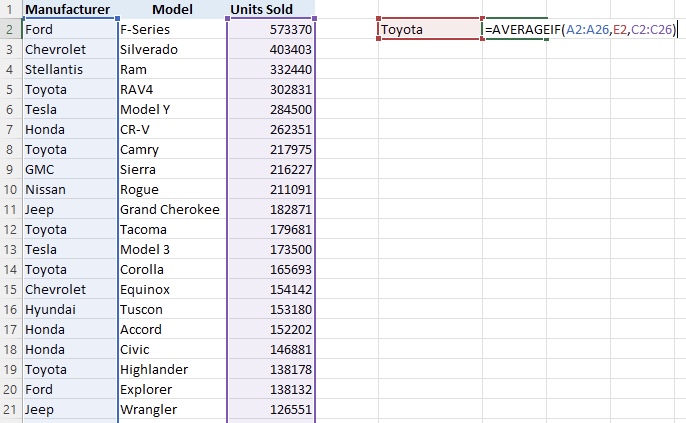Click the Chevrolet cell in row 3
686x423 pixels.
(69, 49)
